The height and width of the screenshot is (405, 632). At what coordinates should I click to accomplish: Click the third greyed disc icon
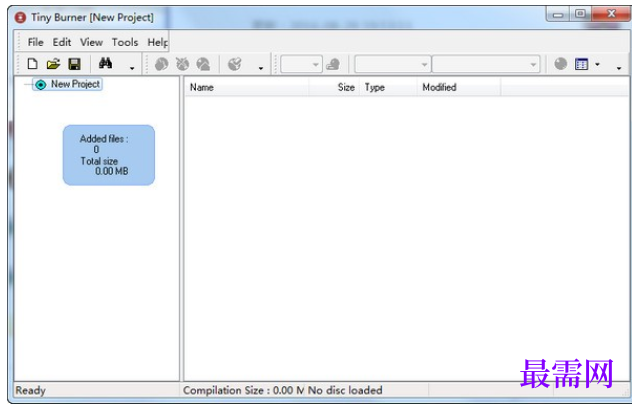click(203, 64)
